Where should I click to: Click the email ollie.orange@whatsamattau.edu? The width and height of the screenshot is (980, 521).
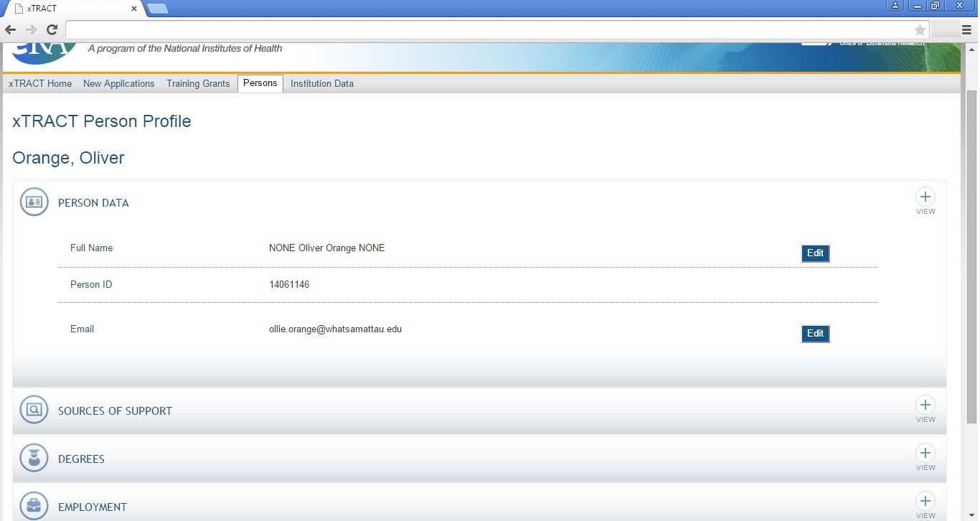pyautogui.click(x=335, y=329)
